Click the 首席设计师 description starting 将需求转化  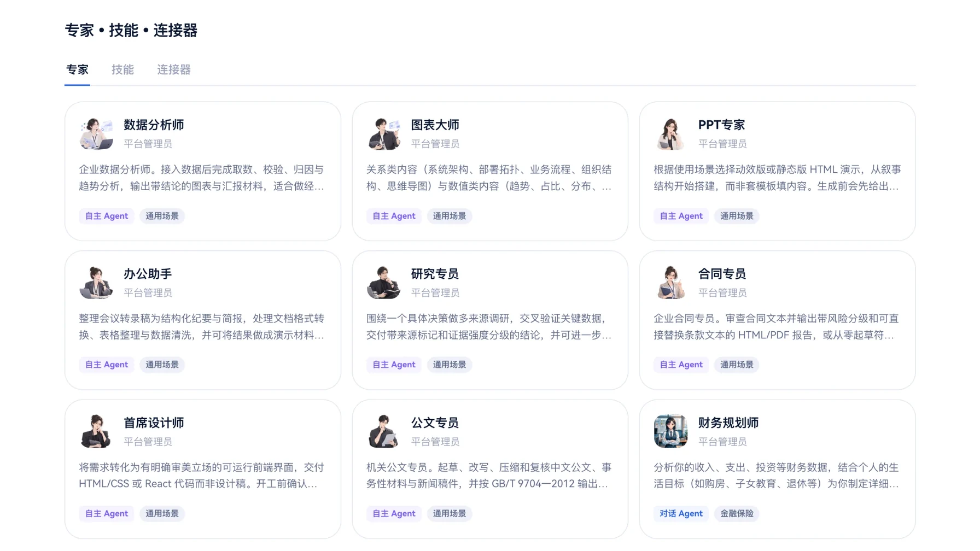pyautogui.click(x=202, y=476)
